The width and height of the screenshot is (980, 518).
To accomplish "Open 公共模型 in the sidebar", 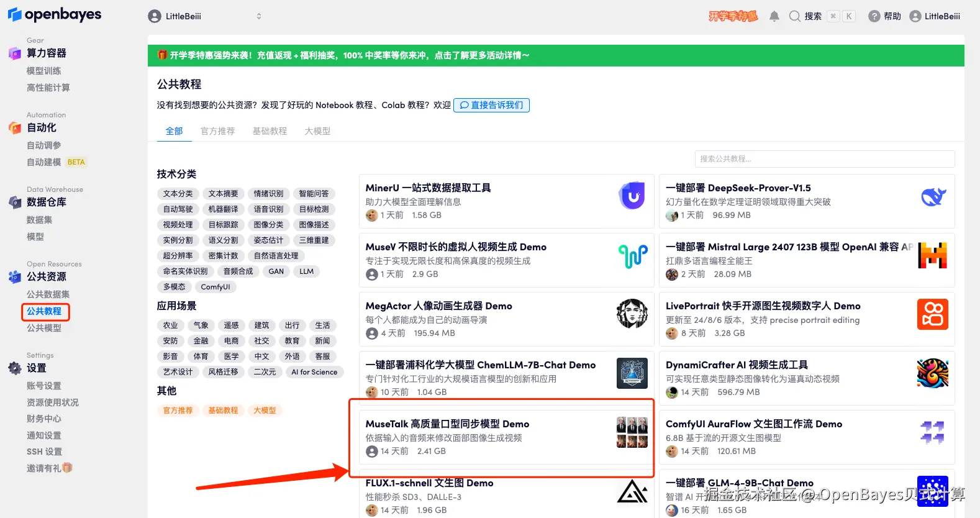I will coord(44,328).
